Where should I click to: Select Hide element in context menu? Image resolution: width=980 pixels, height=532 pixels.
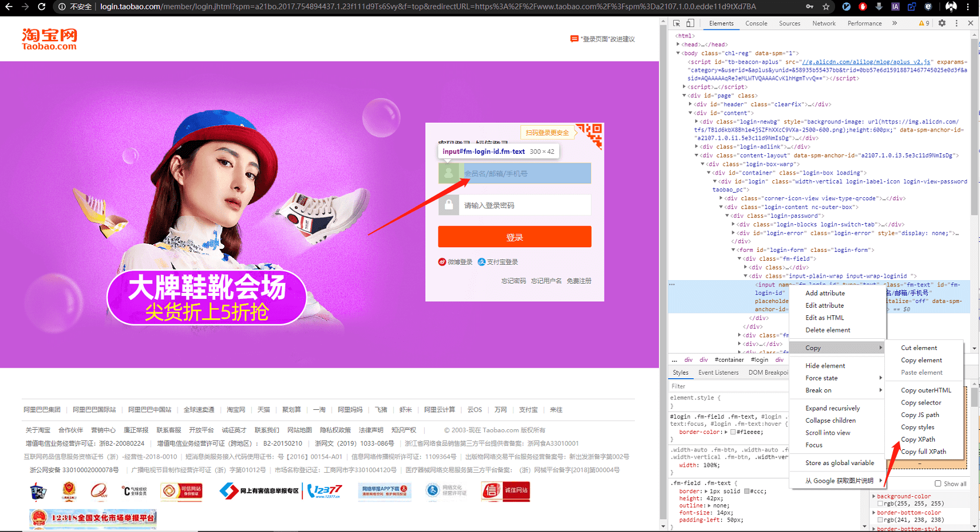pos(837,366)
